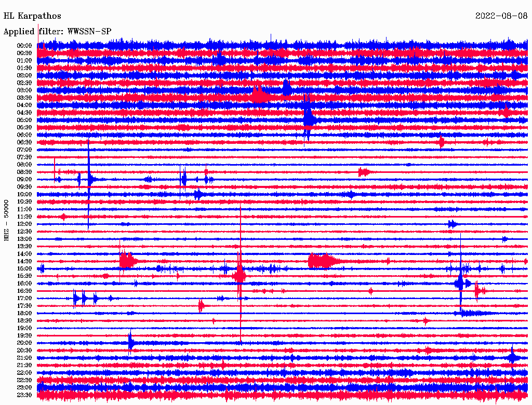Click the '13:00' time label
The height and width of the screenshot is (405, 532).
[24, 239]
